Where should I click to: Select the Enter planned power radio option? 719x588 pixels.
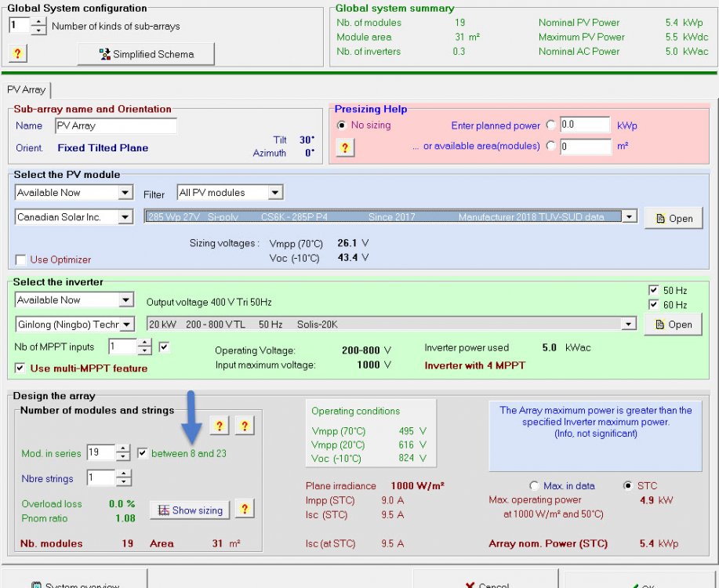click(x=550, y=125)
